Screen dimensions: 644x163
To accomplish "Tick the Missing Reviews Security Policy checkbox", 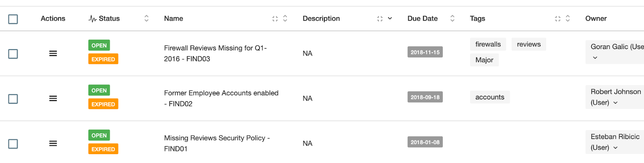I will 13,144.
